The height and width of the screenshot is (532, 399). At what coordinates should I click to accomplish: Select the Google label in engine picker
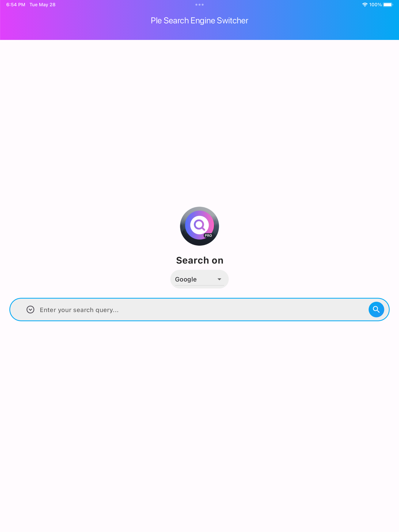186,279
